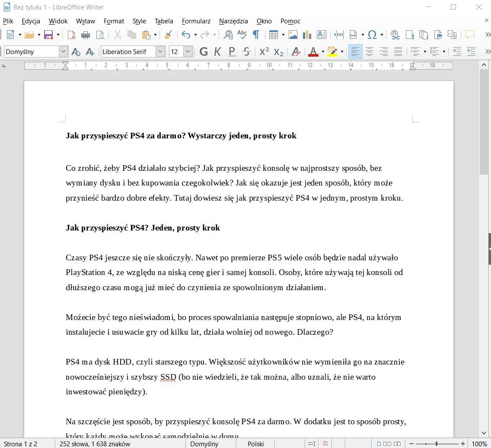This screenshot has width=491, height=448.
Task: Create a new style from selection icon
Action: click(90, 52)
